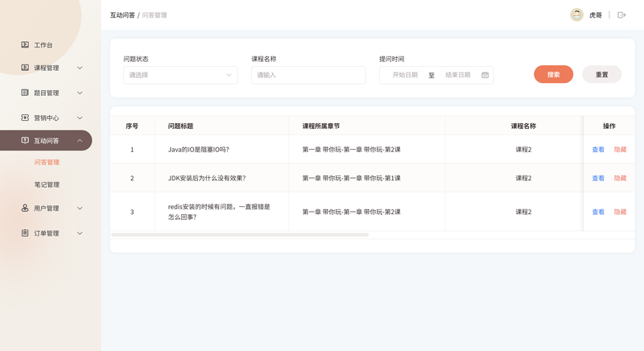Viewport: 644px width, 351px height.
Task: Open the 笔记管理 submenu item
Action: click(x=47, y=184)
